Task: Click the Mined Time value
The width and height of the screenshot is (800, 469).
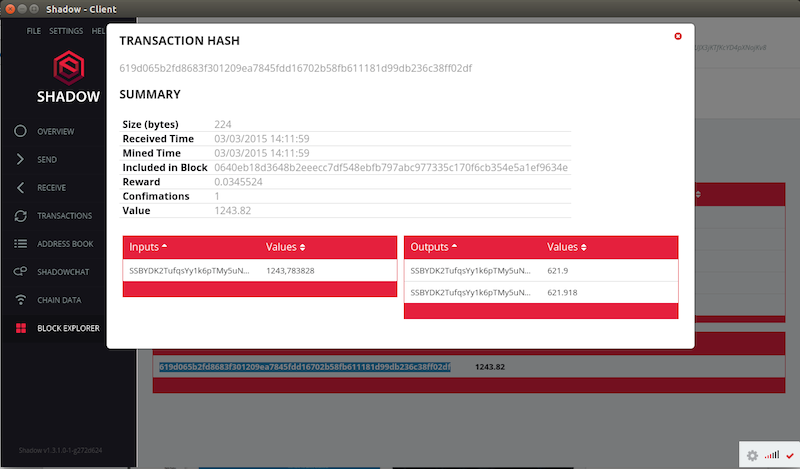Action: tap(262, 153)
